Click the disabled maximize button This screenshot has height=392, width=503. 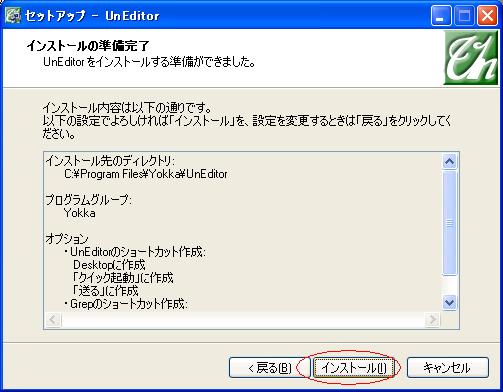point(464,16)
